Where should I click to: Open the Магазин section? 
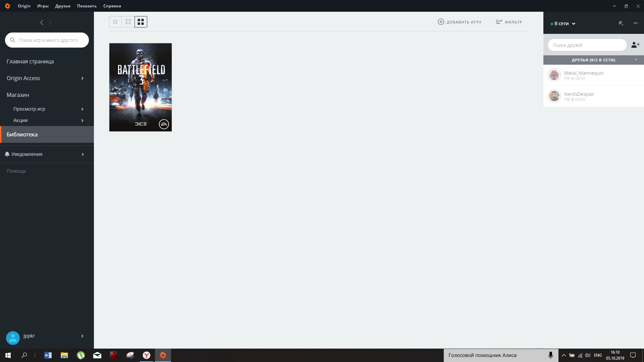point(18,95)
